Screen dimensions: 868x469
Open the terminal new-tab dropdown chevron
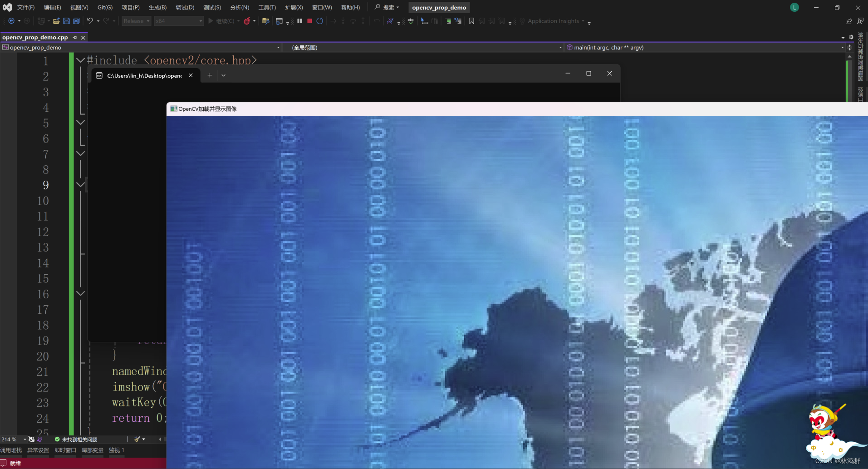click(x=223, y=75)
